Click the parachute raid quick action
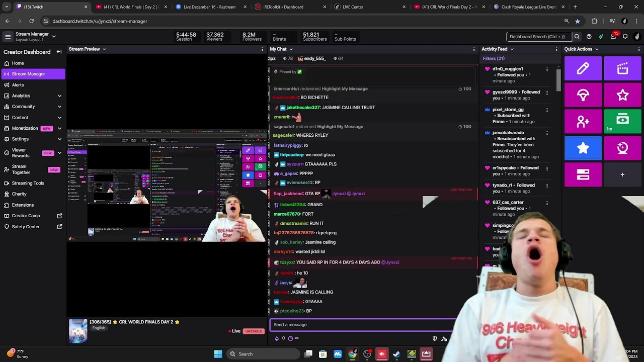The height and width of the screenshot is (362, 644). tap(583, 95)
